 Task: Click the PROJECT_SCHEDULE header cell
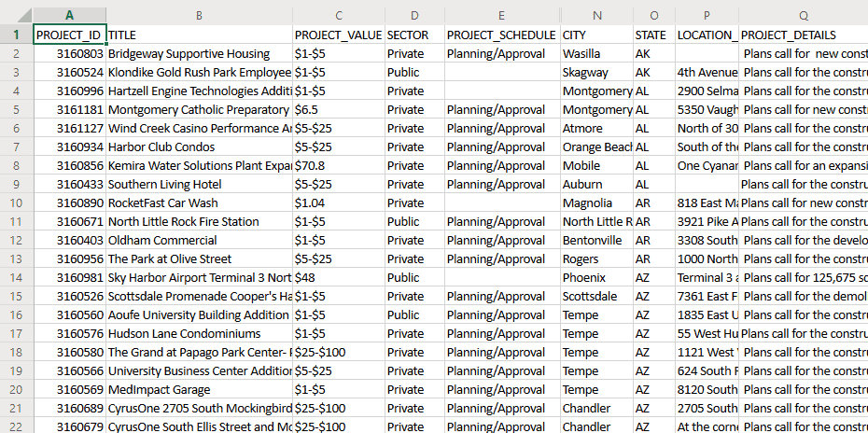click(502, 35)
